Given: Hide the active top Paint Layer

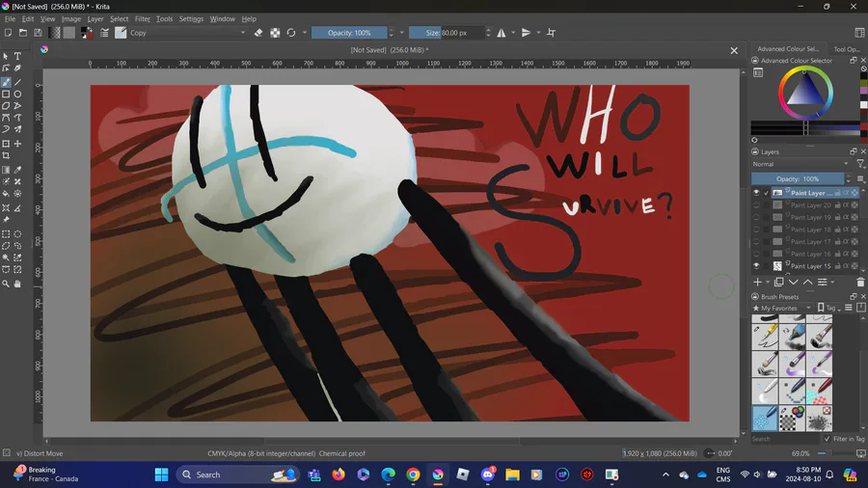Looking at the screenshot, I should coord(756,193).
